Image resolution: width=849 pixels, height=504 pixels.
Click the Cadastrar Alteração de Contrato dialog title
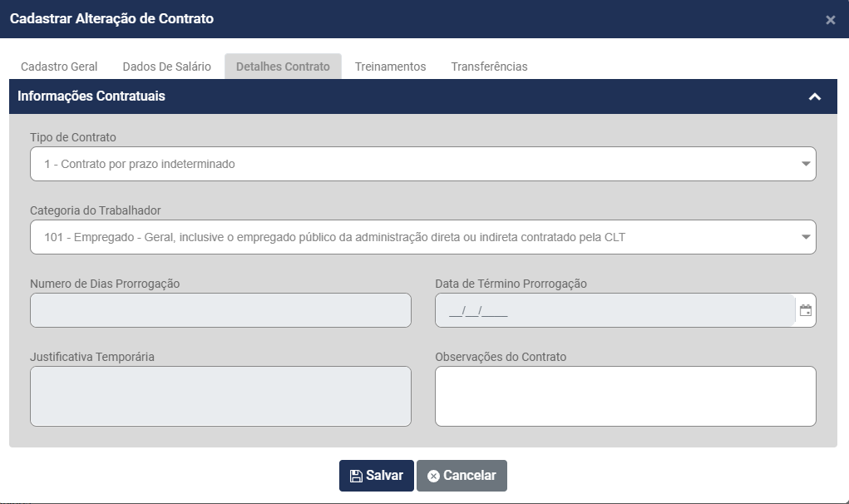pos(111,18)
